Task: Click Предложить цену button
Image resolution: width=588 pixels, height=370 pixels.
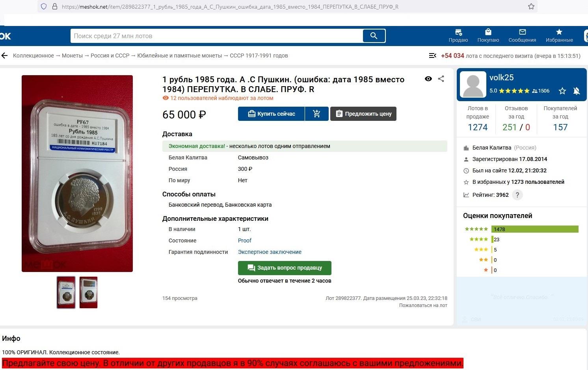Action: click(x=363, y=114)
